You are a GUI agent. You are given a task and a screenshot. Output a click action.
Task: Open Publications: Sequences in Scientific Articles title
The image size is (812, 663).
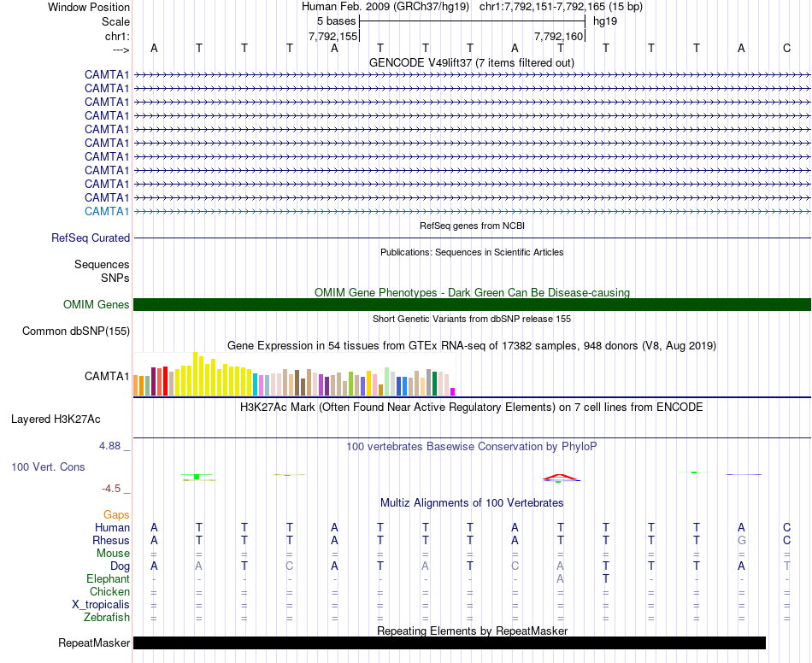click(x=472, y=252)
